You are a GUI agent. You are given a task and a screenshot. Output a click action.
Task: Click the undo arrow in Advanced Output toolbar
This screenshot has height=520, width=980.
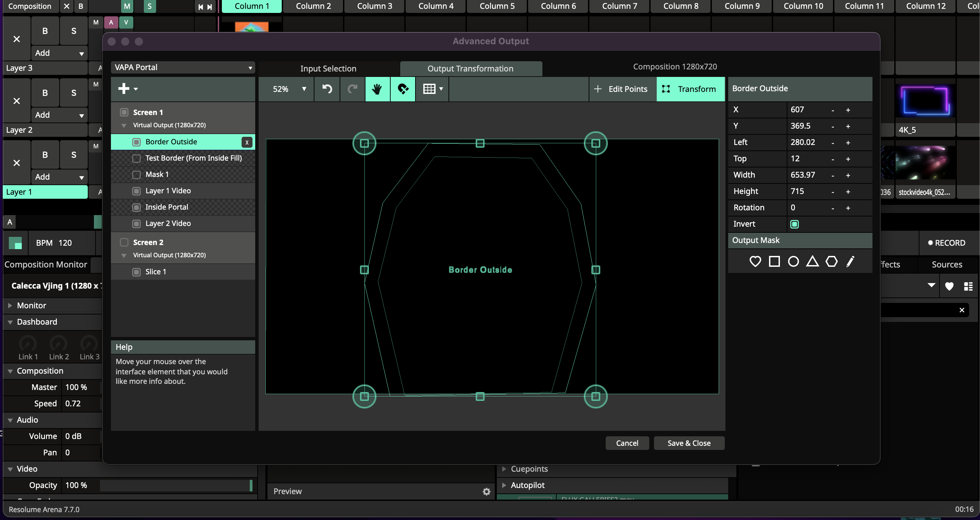[327, 89]
